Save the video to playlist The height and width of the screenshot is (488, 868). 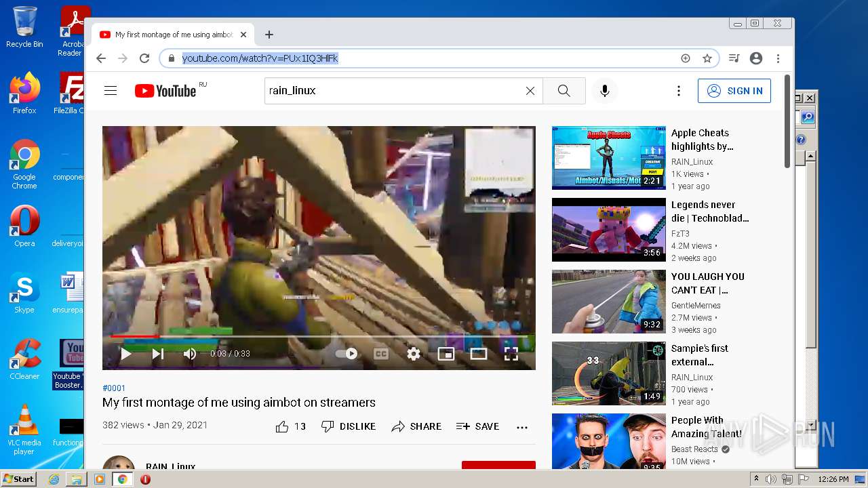click(477, 426)
